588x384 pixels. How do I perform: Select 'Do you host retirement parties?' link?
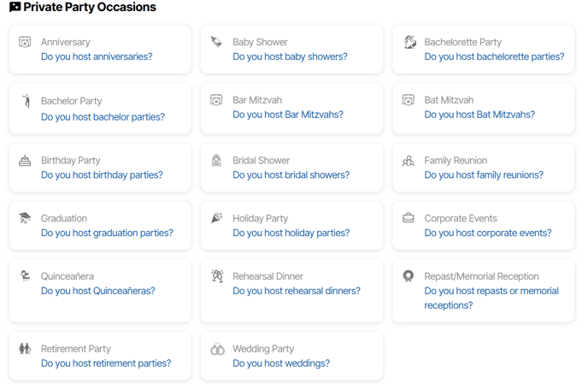[106, 363]
